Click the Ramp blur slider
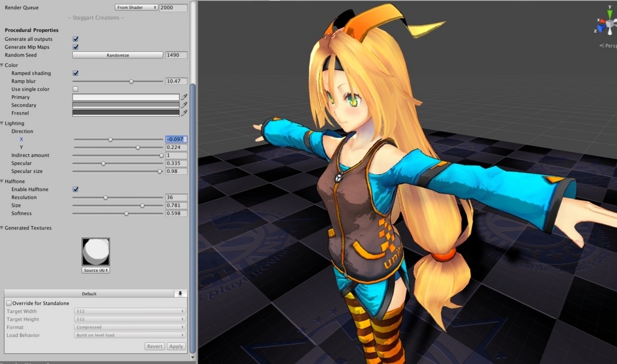This screenshot has width=617, height=364. pyautogui.click(x=117, y=81)
